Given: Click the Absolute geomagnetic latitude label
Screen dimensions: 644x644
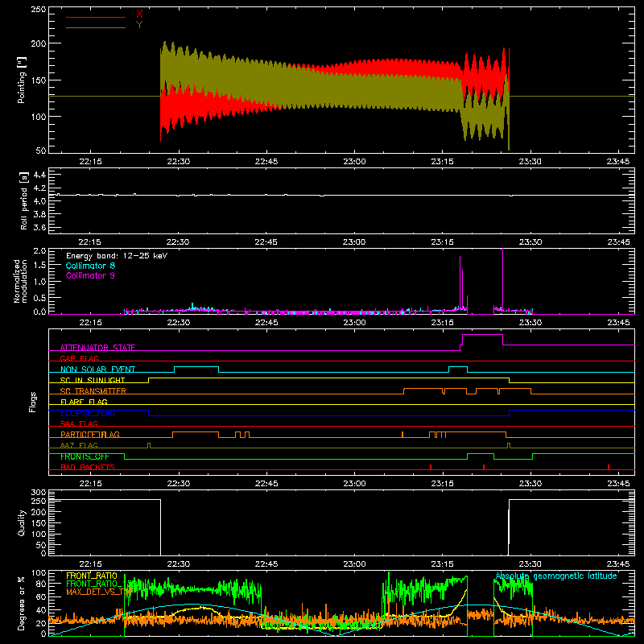Looking at the screenshot, I should tap(556, 576).
